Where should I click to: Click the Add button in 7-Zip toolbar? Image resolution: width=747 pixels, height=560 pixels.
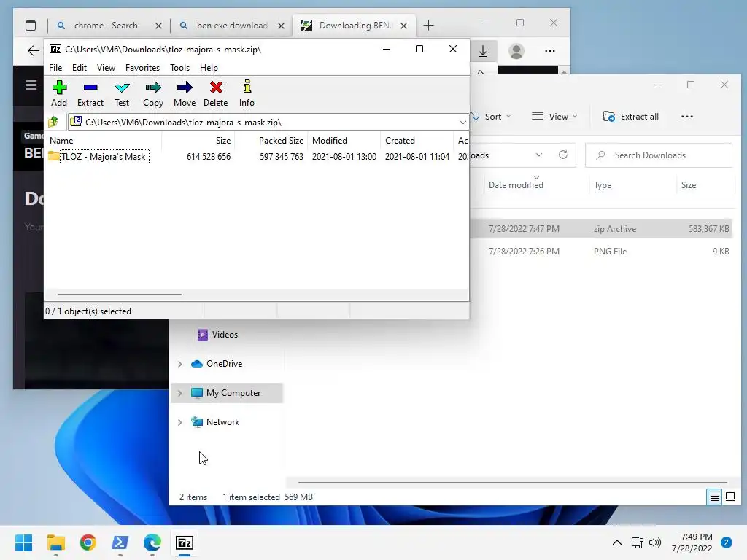click(x=59, y=94)
